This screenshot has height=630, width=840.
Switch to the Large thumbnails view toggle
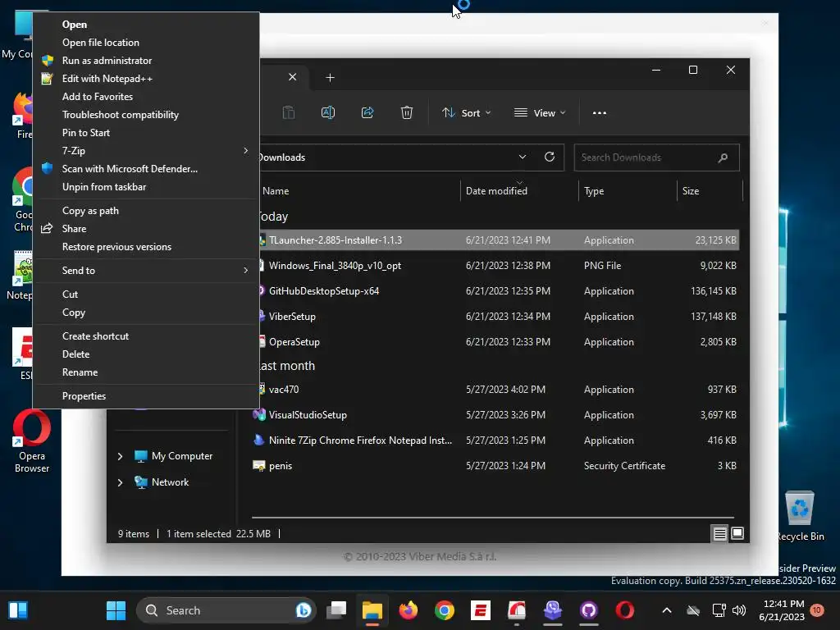click(737, 533)
